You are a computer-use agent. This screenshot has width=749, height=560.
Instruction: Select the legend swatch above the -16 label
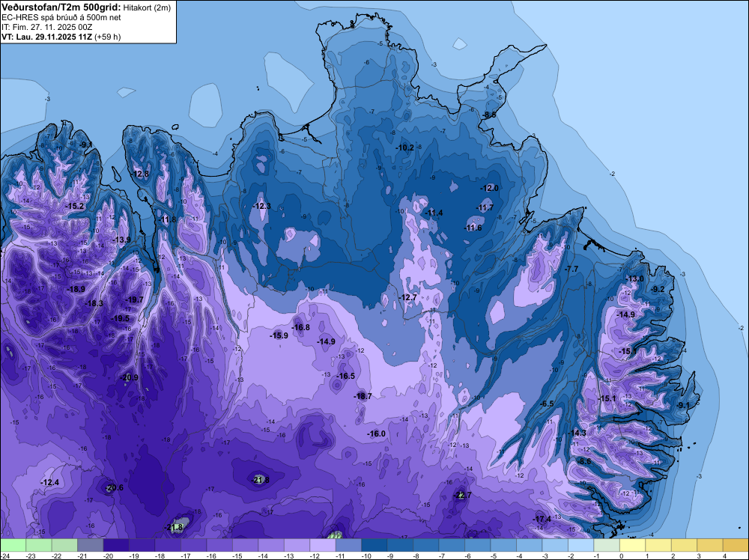219,545
